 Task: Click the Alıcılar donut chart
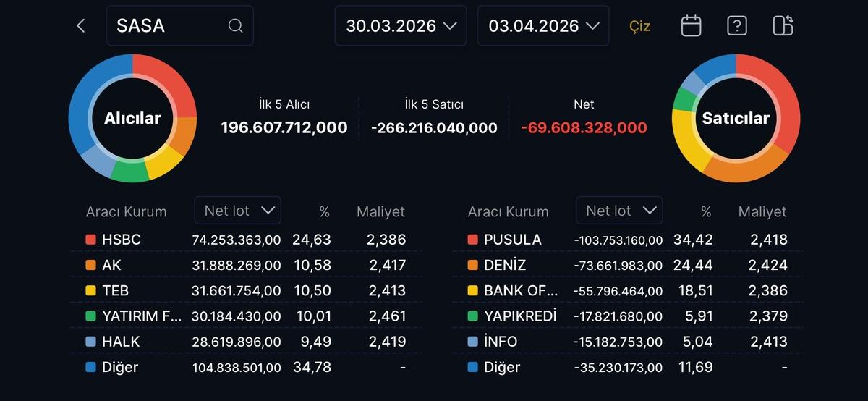(x=132, y=118)
